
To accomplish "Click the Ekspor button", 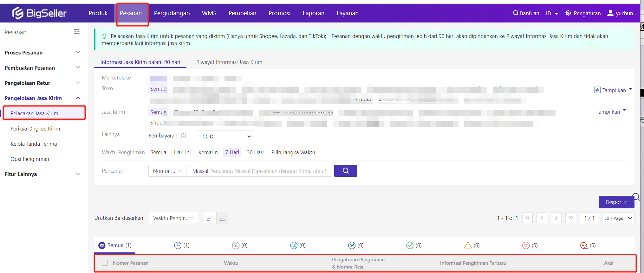I will click(616, 202).
